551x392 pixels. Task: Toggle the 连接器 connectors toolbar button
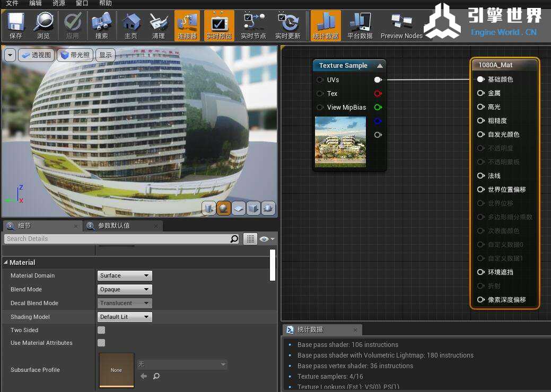(187, 25)
